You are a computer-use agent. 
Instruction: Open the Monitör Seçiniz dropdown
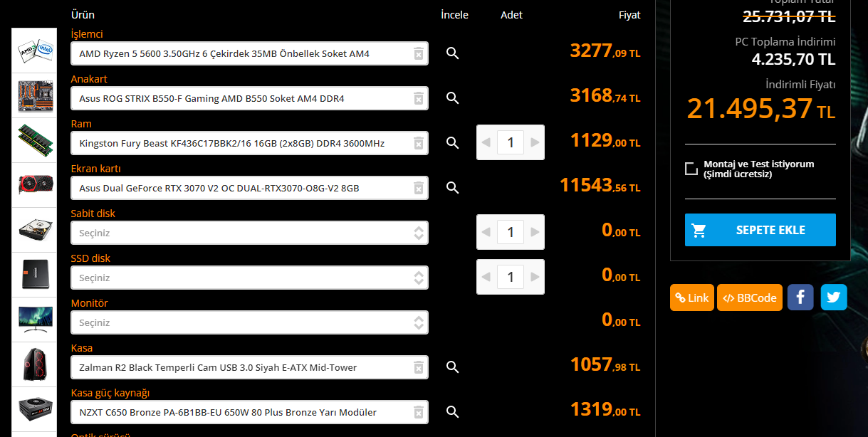250,322
